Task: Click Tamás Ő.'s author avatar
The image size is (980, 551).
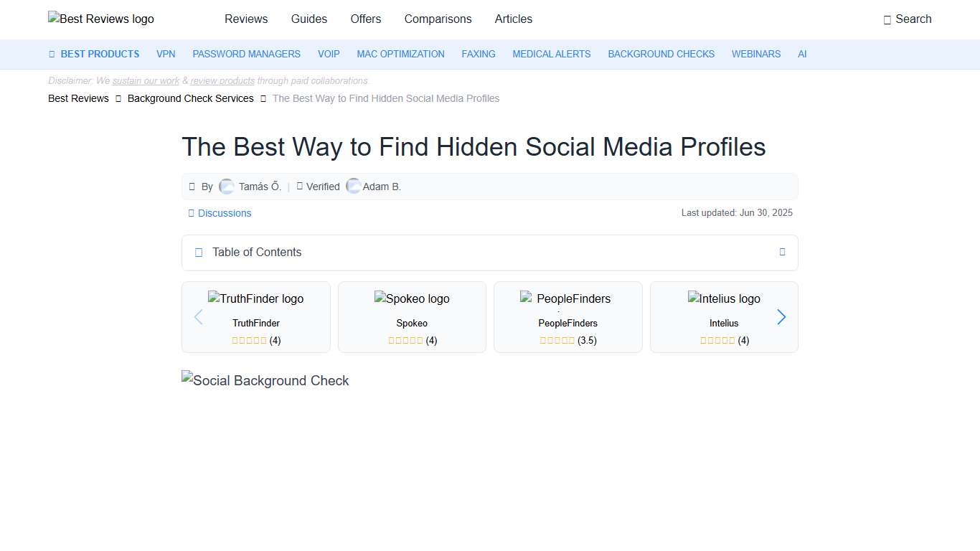Action: point(226,186)
